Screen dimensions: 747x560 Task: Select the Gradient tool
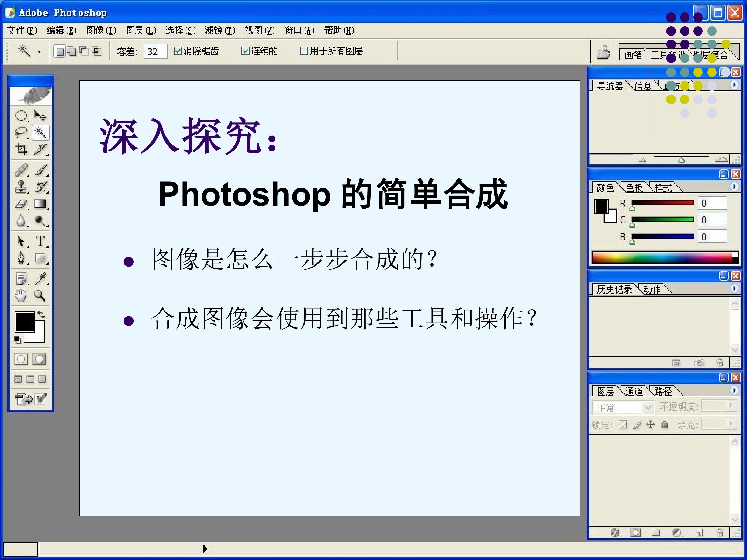tap(40, 204)
